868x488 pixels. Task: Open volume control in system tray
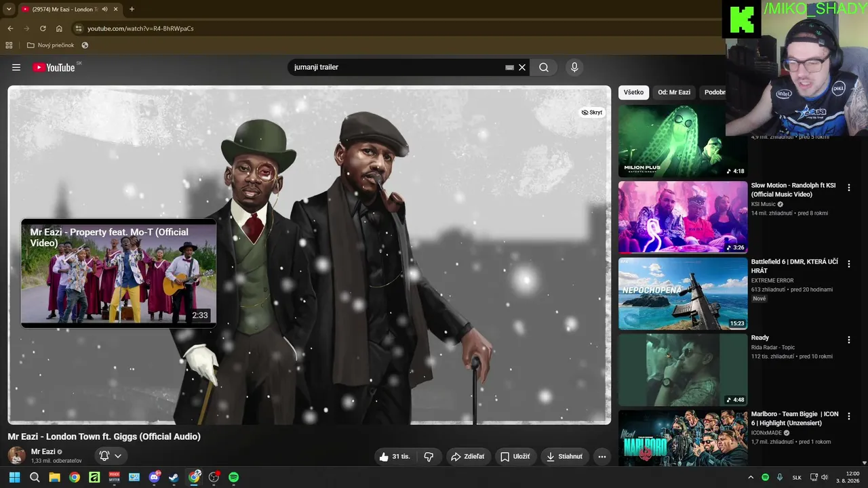coord(825,477)
